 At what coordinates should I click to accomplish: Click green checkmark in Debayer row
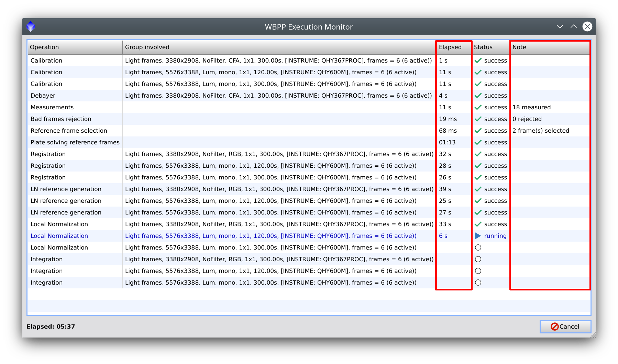tap(478, 96)
